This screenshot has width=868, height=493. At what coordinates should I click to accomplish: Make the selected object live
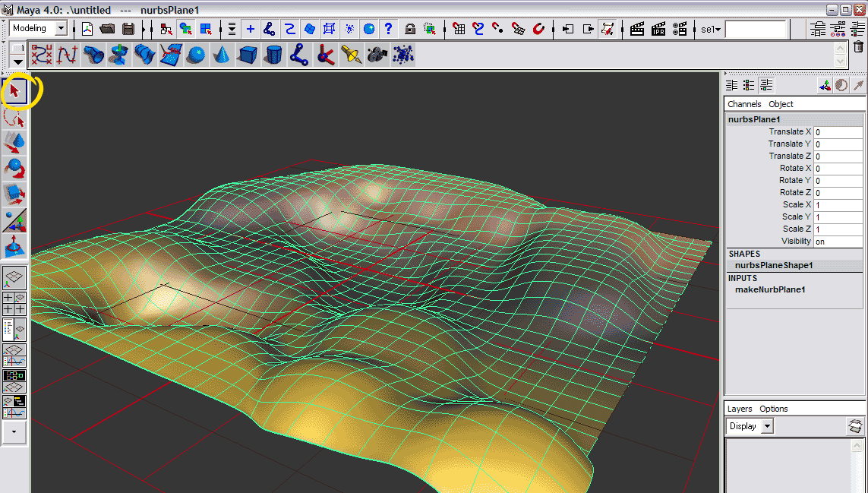coord(538,29)
